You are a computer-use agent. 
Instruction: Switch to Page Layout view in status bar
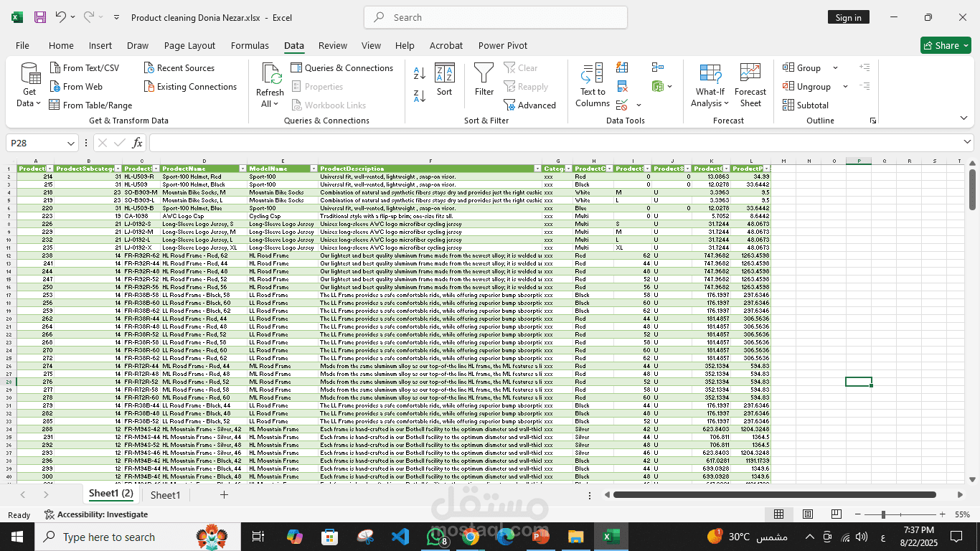point(808,514)
